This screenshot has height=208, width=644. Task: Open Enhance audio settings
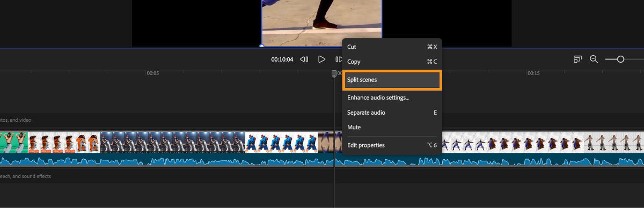point(392,98)
